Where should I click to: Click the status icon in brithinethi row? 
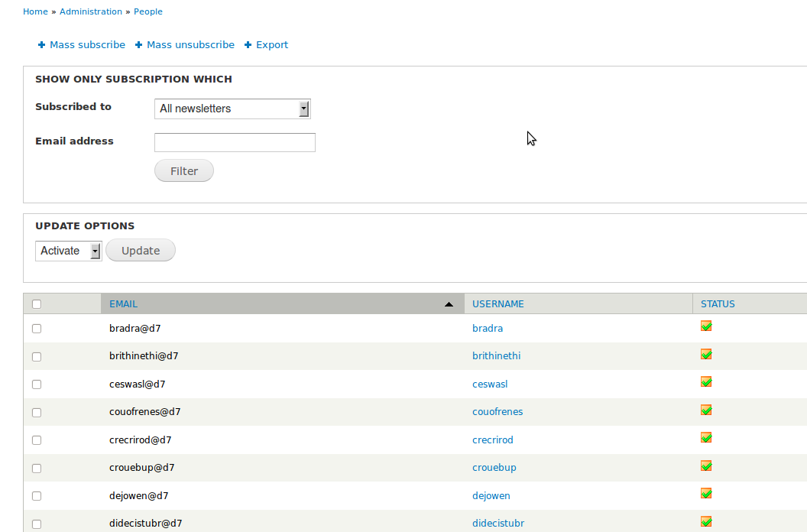pos(706,355)
